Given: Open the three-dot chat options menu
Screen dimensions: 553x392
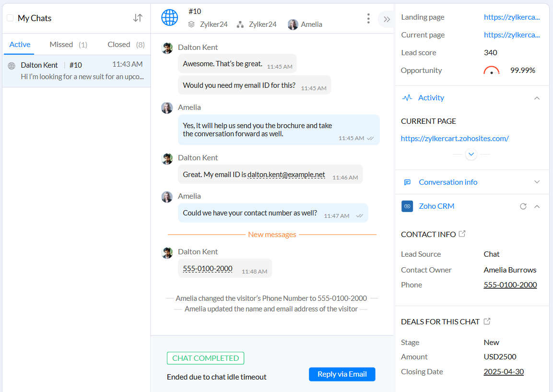Looking at the screenshot, I should [368, 18].
